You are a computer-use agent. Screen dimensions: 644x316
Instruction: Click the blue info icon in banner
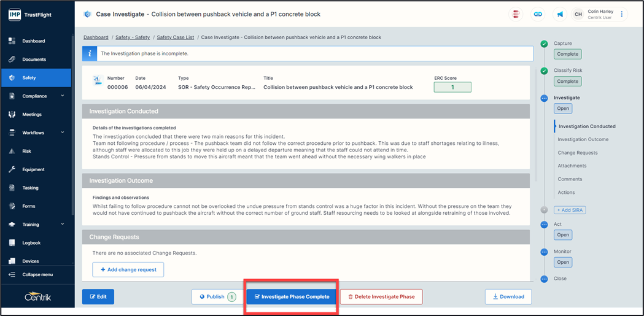click(90, 53)
